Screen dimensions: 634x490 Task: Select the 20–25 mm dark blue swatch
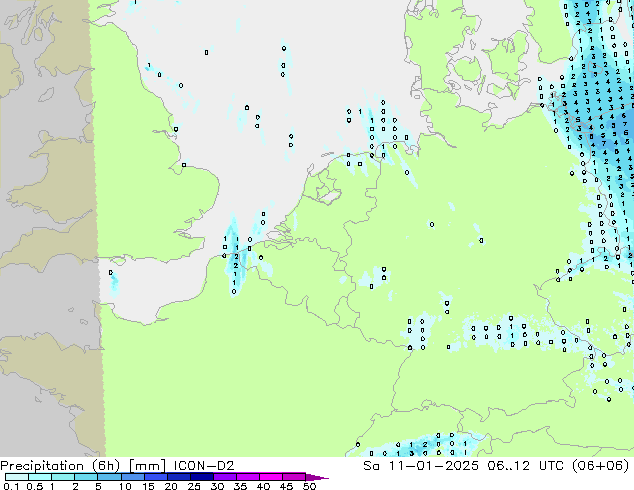[179, 477]
